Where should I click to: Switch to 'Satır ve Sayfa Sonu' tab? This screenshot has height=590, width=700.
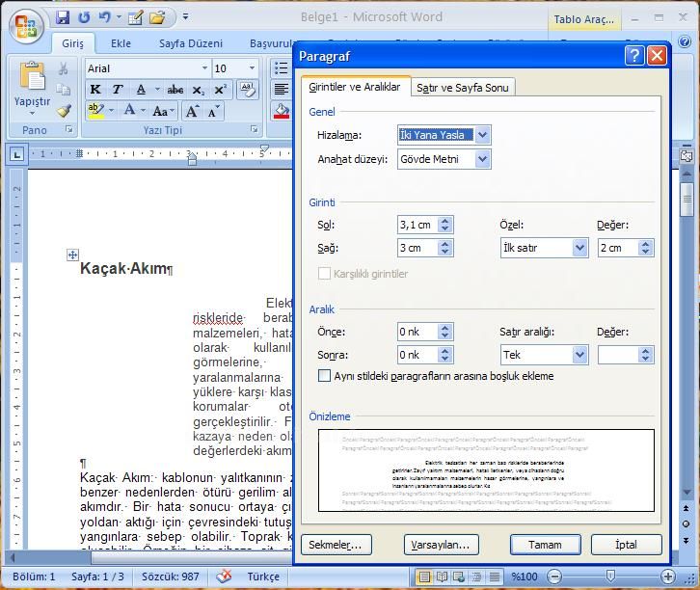coord(463,88)
